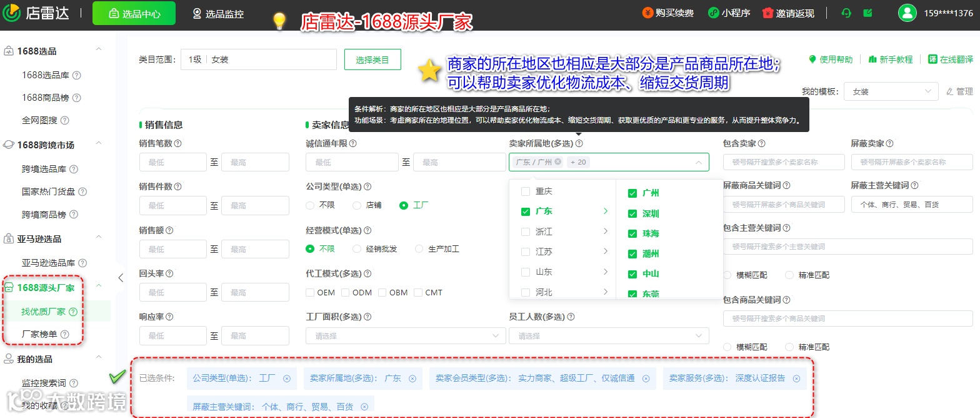Screen dimensions: 980x418
Task: Click the 店雷达 logo icon
Action: pos(12,13)
